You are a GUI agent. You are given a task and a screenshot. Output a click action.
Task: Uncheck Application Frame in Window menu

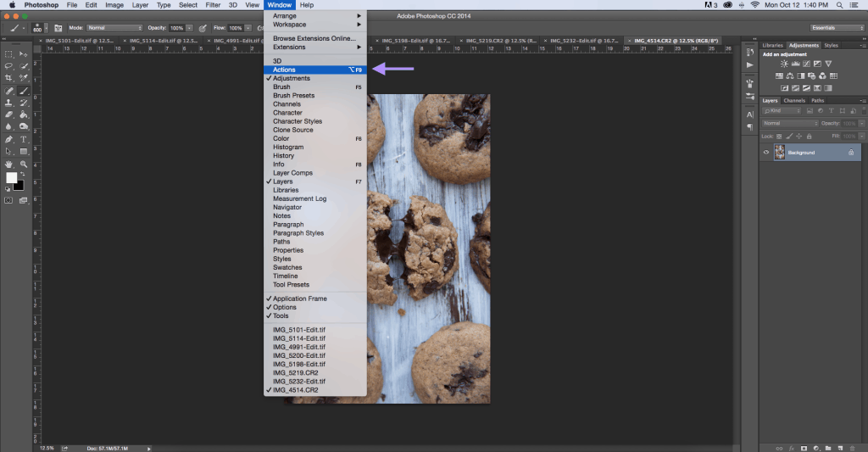[x=299, y=299]
